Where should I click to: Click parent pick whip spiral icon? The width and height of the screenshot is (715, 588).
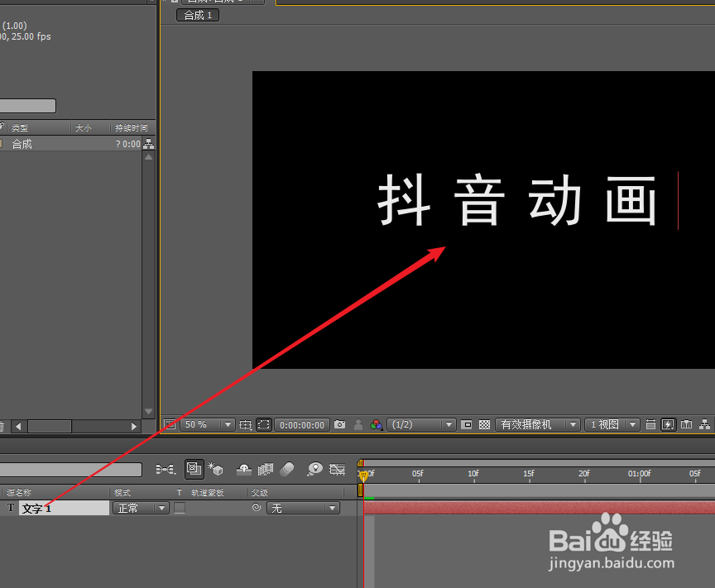pyautogui.click(x=257, y=507)
